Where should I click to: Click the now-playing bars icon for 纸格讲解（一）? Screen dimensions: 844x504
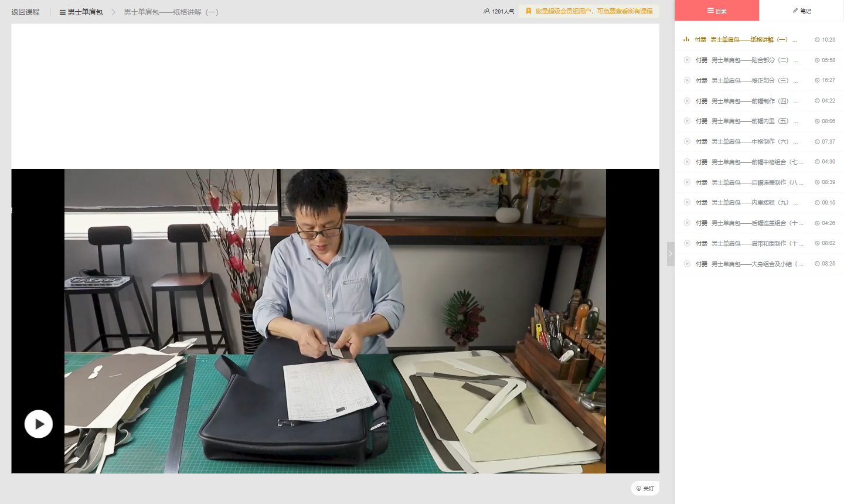pos(686,39)
